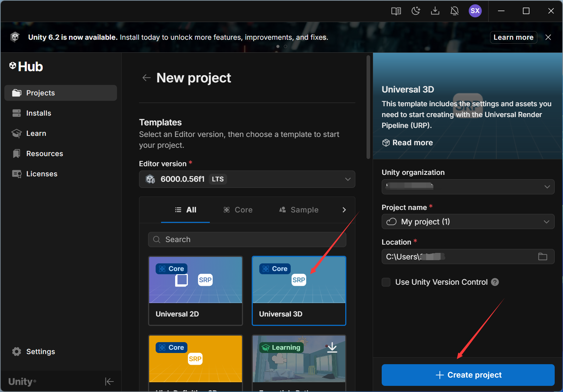The image size is (563, 392).
Task: Collapse the sidebar with arrow icon
Action: (109, 382)
